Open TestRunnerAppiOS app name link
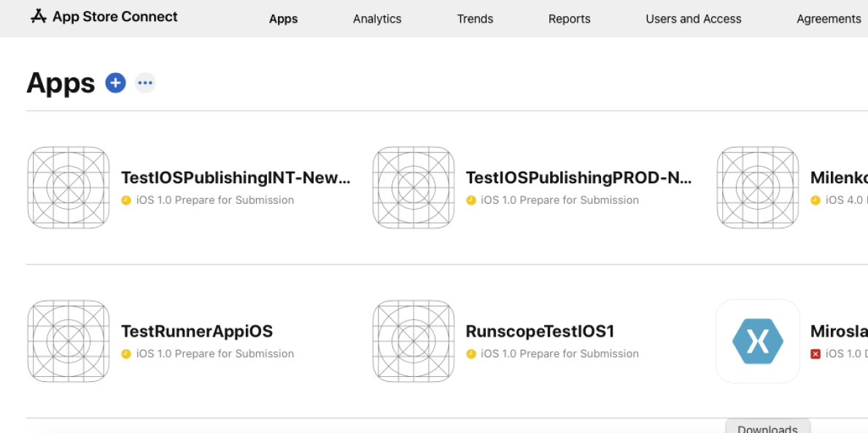This screenshot has width=868, height=433. tap(197, 332)
